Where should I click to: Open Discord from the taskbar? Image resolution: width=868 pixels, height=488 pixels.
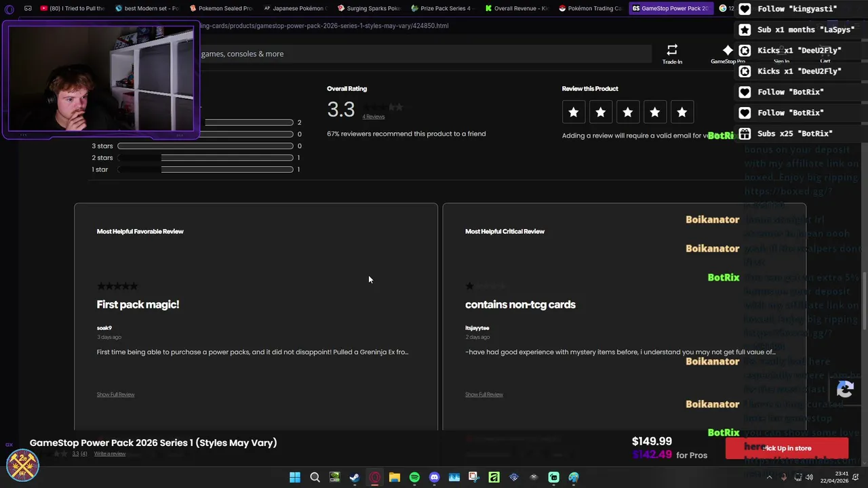434,477
